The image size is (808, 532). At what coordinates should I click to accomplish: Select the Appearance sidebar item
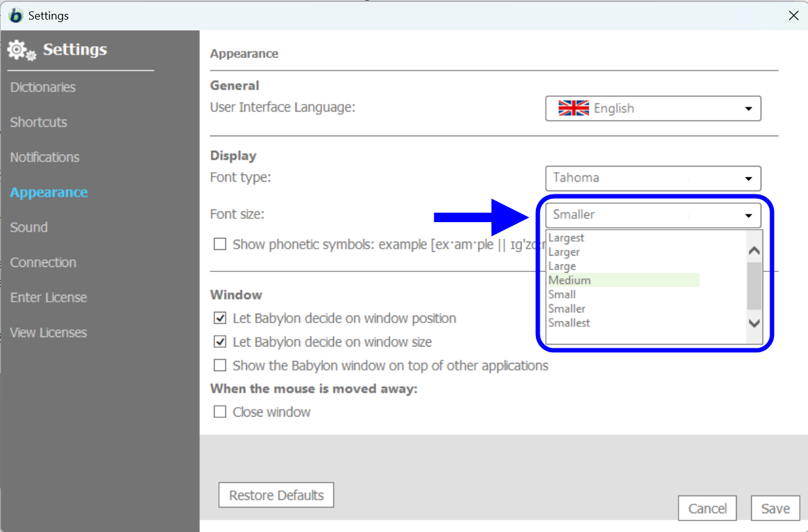pyautogui.click(x=49, y=192)
